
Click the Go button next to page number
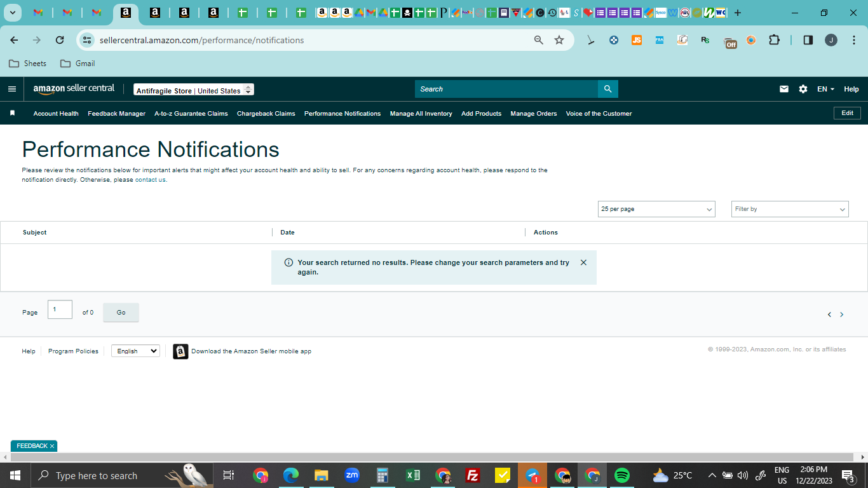click(x=121, y=313)
